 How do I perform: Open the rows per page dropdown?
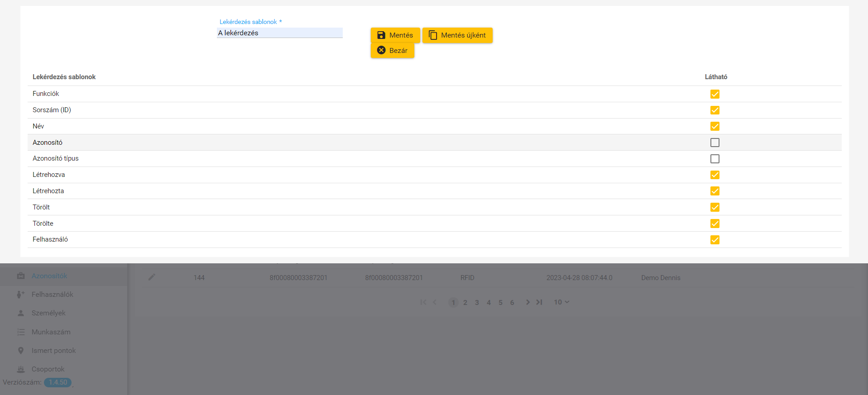(x=561, y=302)
